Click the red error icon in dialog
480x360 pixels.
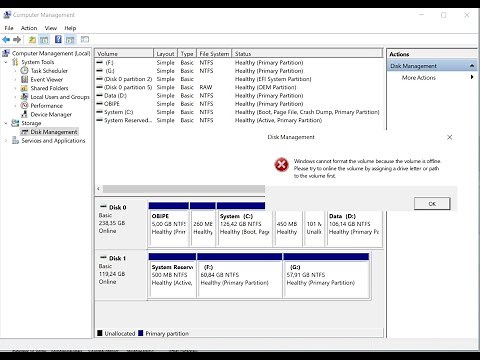click(281, 165)
